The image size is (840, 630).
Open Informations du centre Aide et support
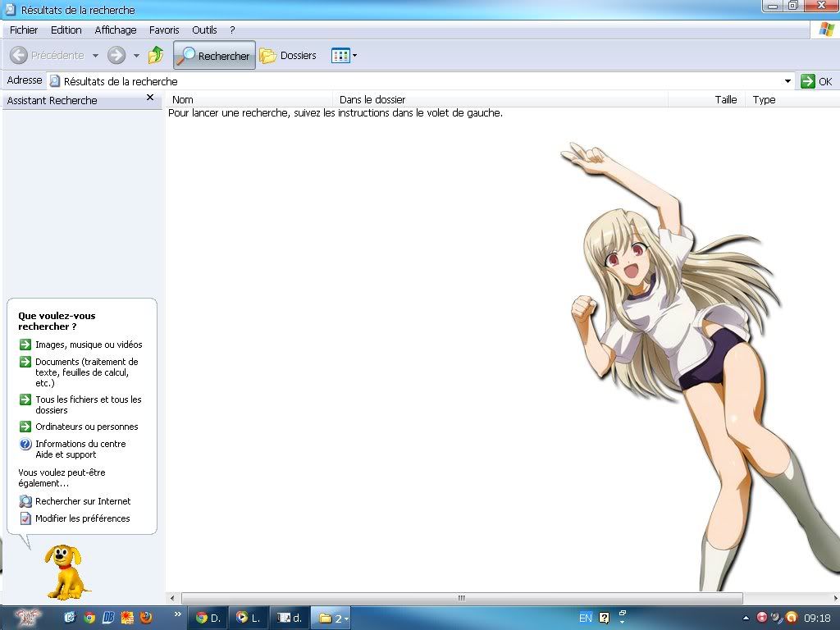pos(80,449)
